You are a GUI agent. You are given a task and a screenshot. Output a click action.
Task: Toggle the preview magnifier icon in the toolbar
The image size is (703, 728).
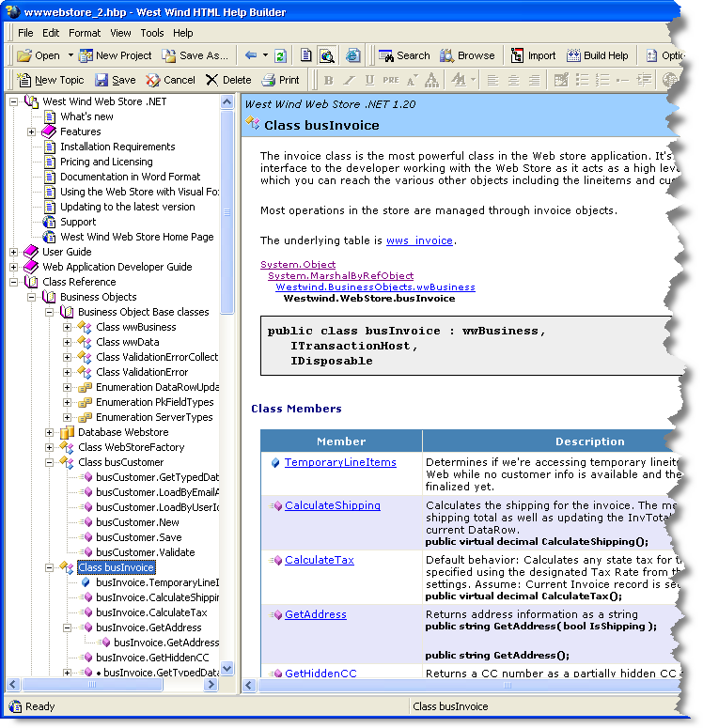pyautogui.click(x=327, y=55)
